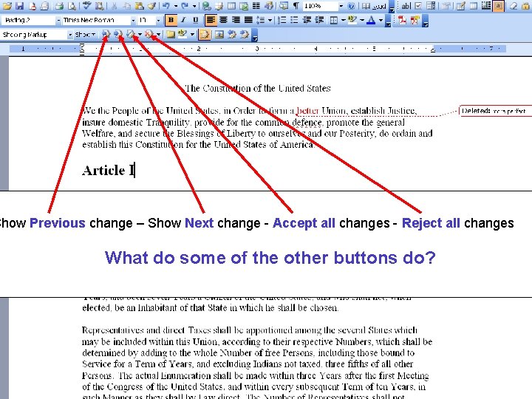Click the Highlight color swatch button
532x399 pixels.
coord(352,20)
